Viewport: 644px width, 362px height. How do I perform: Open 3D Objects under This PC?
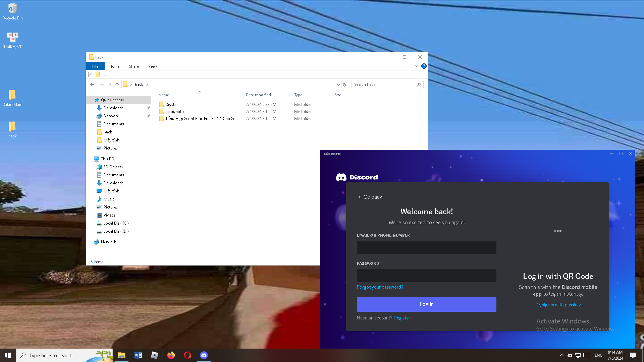pyautogui.click(x=113, y=167)
